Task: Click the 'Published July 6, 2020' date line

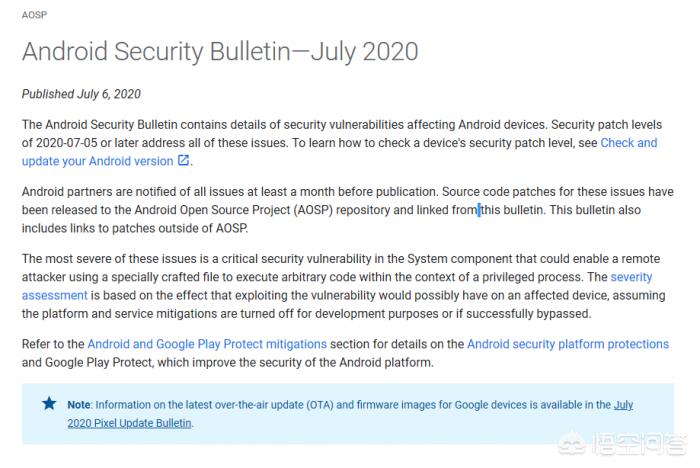Action: pos(81,94)
